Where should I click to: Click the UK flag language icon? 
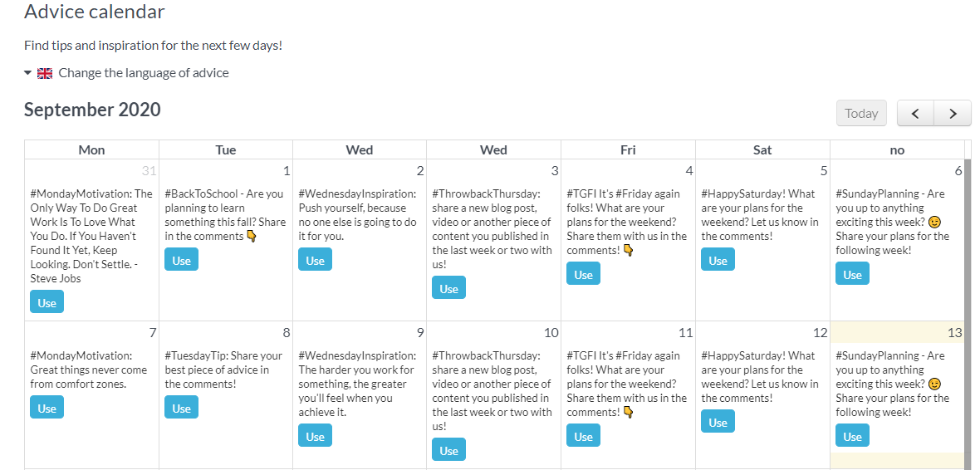pyautogui.click(x=45, y=73)
